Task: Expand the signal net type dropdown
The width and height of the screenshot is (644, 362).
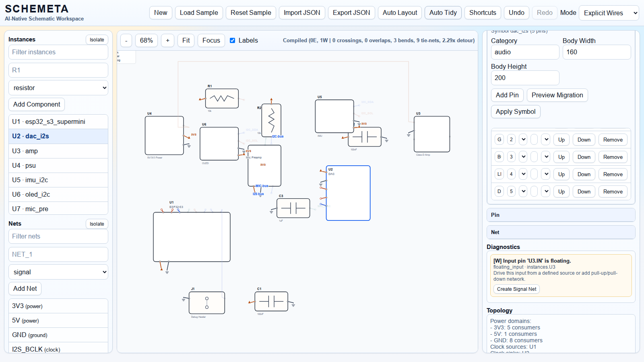Action: (x=58, y=272)
